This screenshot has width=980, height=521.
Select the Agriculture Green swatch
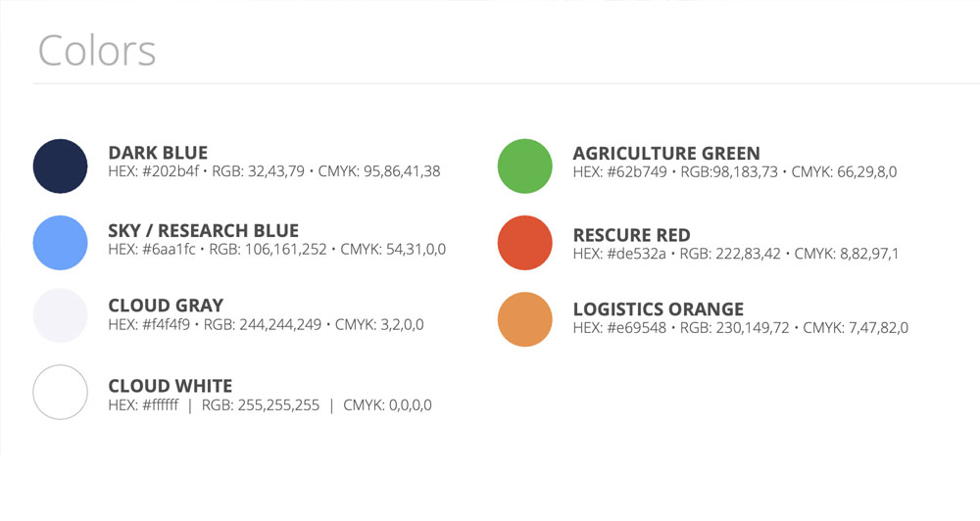pyautogui.click(x=525, y=166)
